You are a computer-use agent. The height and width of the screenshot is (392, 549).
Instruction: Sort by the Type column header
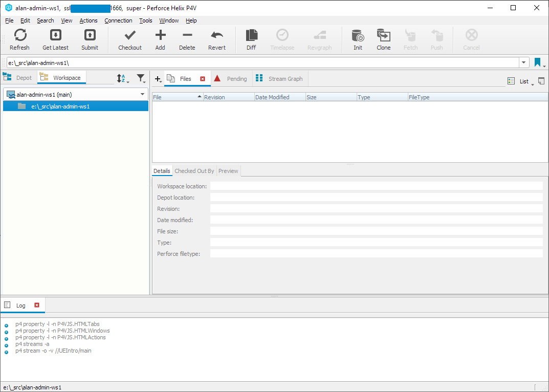382,97
